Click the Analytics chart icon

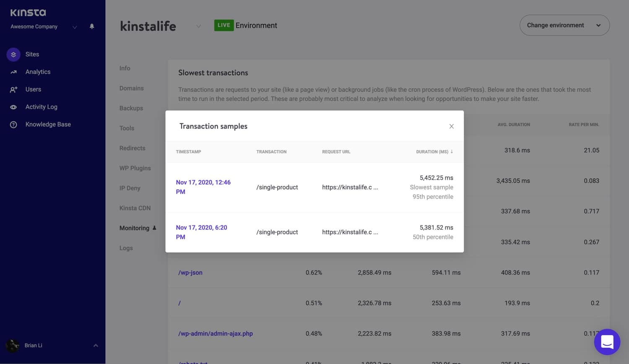click(x=13, y=72)
